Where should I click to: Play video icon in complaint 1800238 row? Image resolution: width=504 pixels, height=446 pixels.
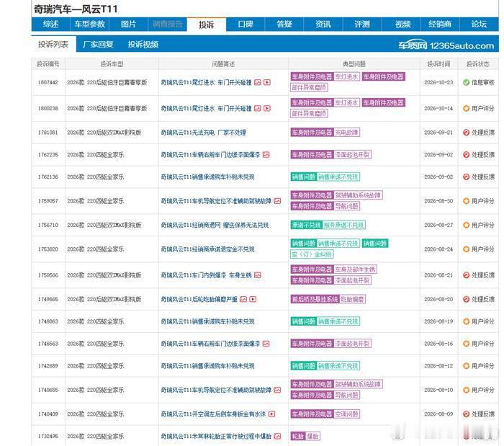coord(267,108)
